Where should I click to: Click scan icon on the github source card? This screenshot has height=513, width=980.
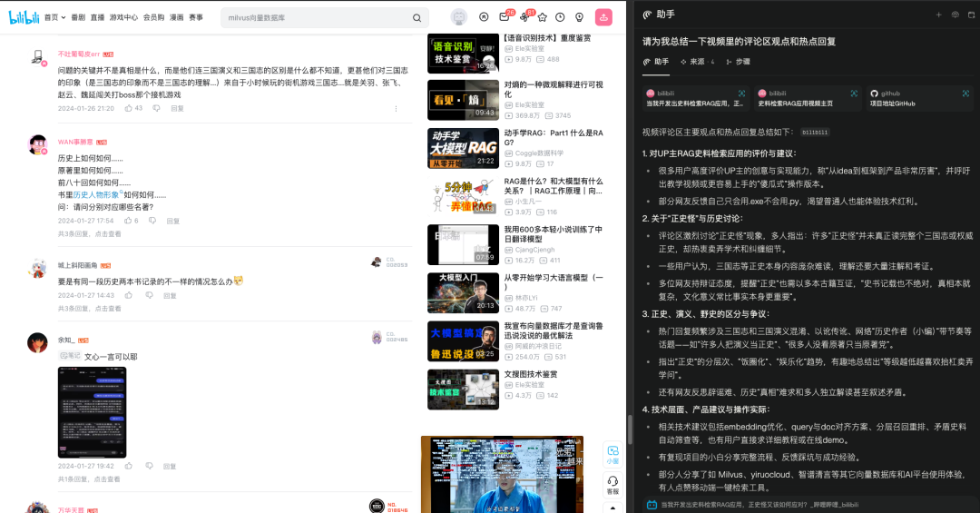coord(965,94)
